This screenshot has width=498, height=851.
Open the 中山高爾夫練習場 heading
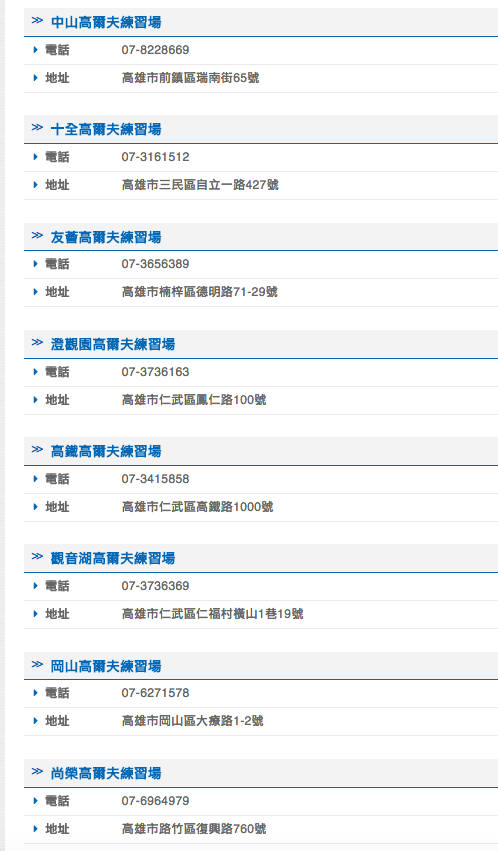pos(106,22)
